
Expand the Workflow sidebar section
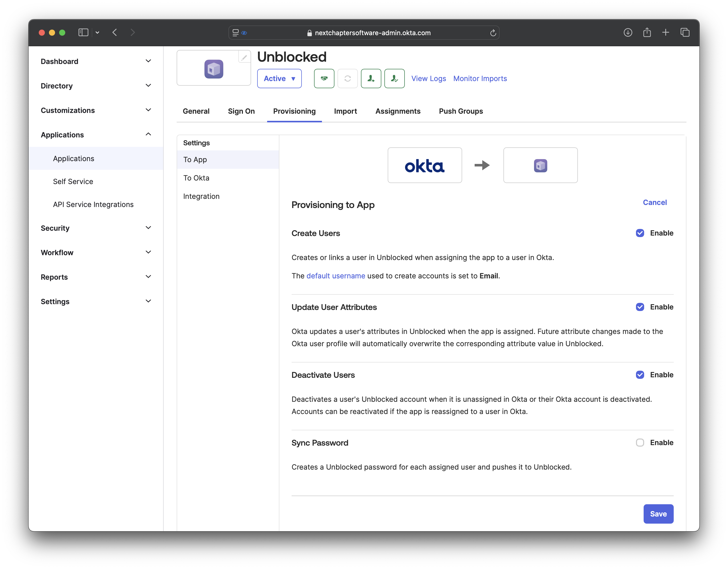click(x=96, y=252)
